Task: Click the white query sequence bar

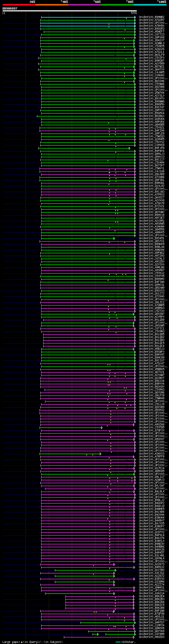Action: [x=70, y=11]
